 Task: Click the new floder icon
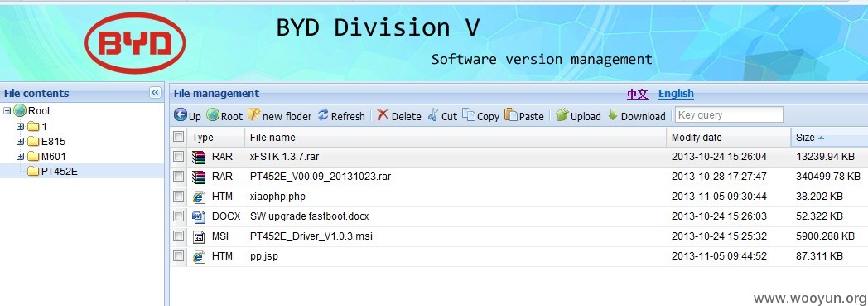[x=253, y=114]
